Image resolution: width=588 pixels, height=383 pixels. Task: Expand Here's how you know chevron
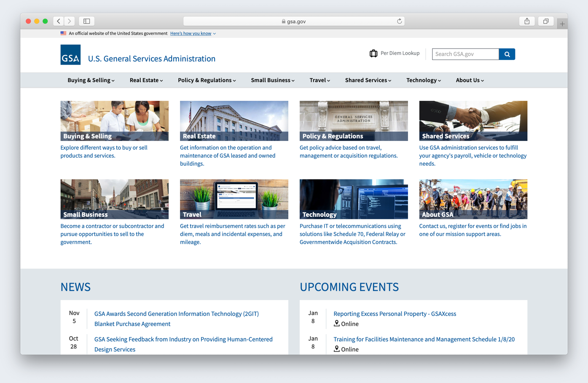click(215, 34)
